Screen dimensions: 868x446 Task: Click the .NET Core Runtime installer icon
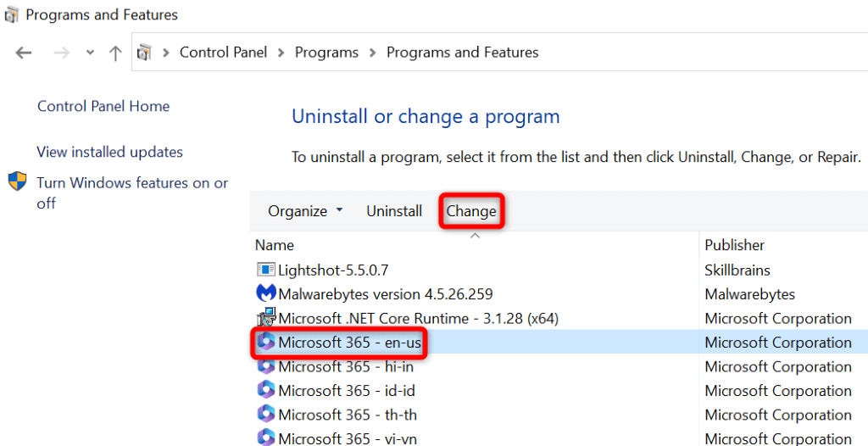pos(265,318)
